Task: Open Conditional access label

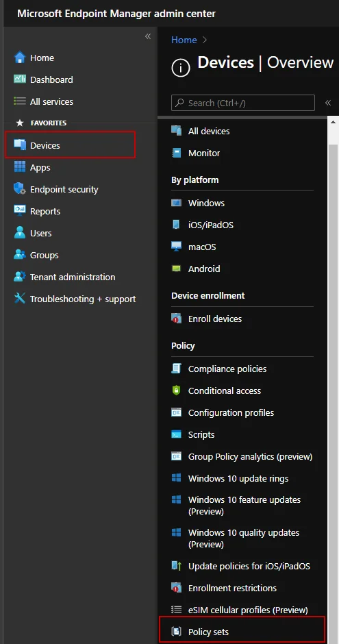Action: 225,391
